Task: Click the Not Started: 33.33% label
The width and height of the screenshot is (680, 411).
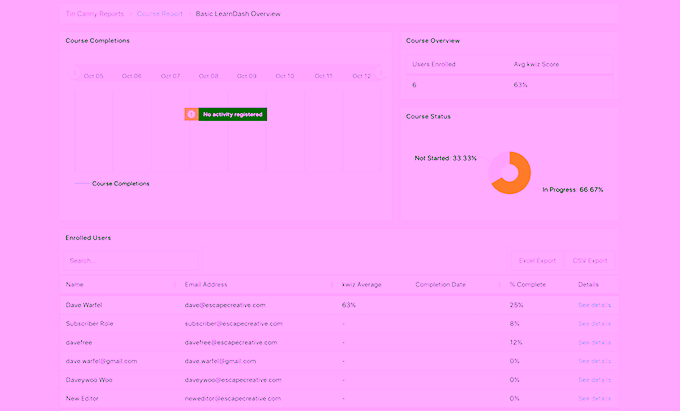Action: (445, 158)
